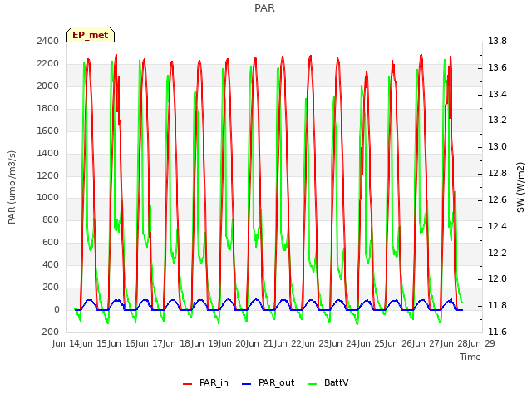Toggle the PAR_in legend entry
Screen dimensions: 532x399
click(x=205, y=382)
